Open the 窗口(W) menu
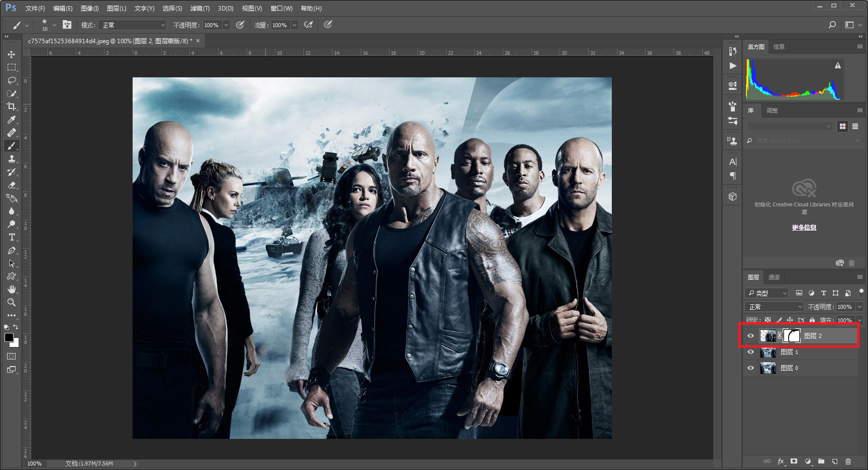 pos(281,9)
